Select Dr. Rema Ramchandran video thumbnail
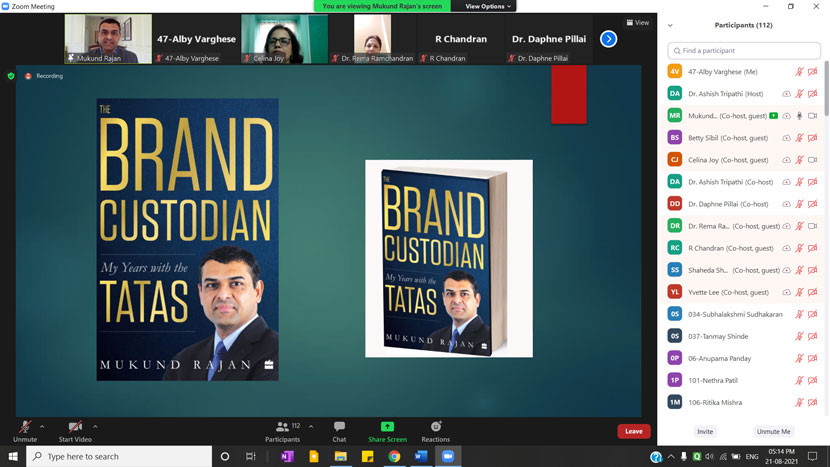Screen dimensions: 830x467 (x=373, y=39)
